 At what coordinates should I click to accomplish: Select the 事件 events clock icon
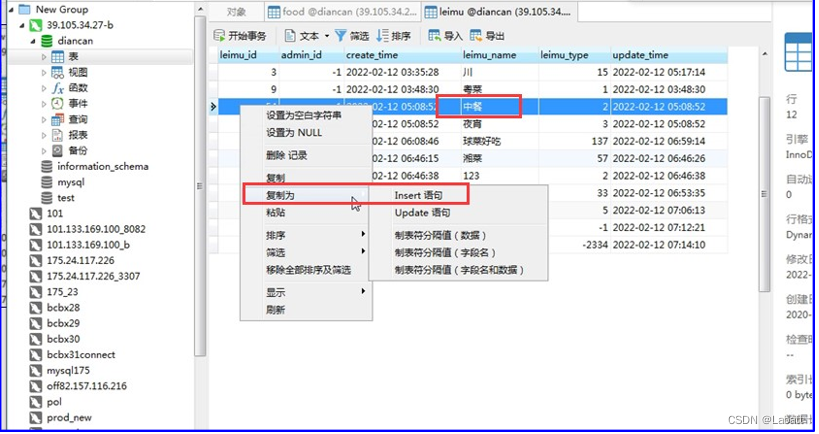[57, 103]
